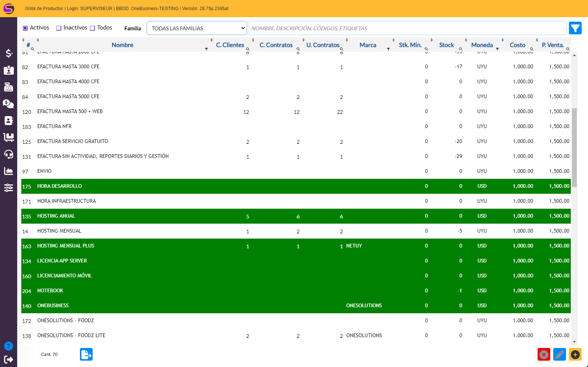Expand the Marca column filter arrow
The height and width of the screenshot is (367, 588).
pyautogui.click(x=388, y=49)
